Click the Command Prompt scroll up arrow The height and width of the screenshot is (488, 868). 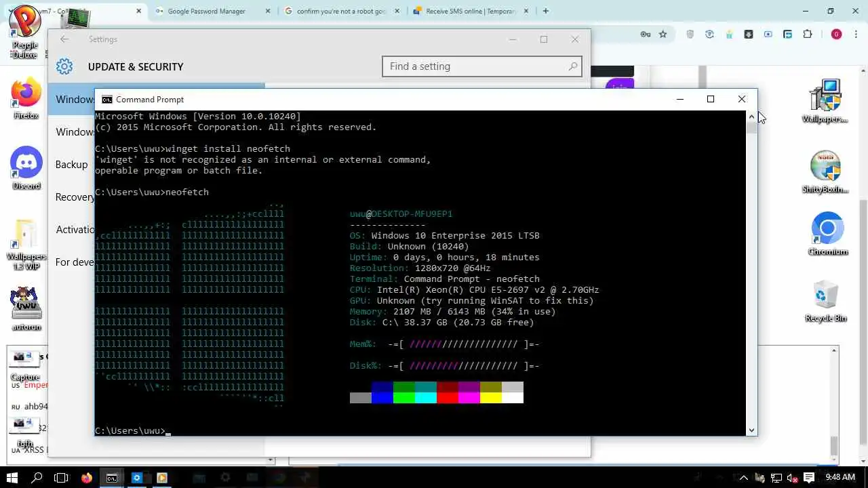tap(751, 117)
